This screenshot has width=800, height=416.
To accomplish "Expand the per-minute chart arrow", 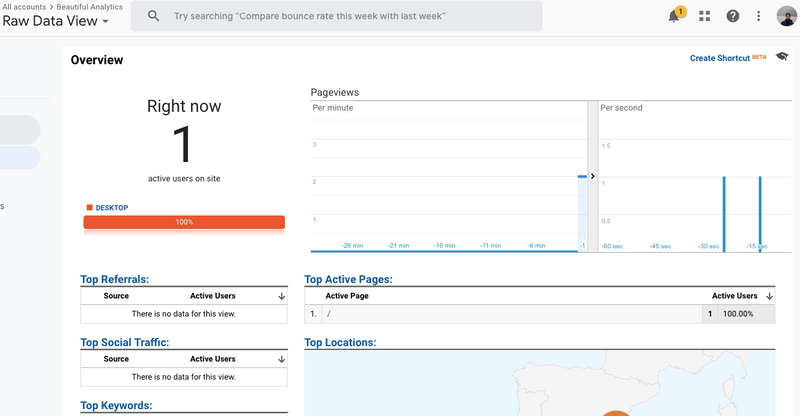I will pyautogui.click(x=592, y=176).
